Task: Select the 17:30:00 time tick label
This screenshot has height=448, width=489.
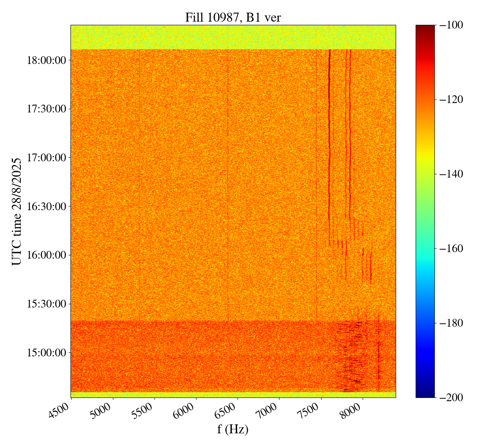Action: tap(46, 109)
